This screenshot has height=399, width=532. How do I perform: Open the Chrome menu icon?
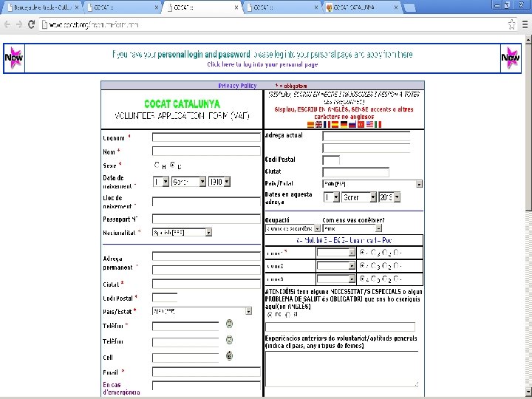[x=525, y=24]
